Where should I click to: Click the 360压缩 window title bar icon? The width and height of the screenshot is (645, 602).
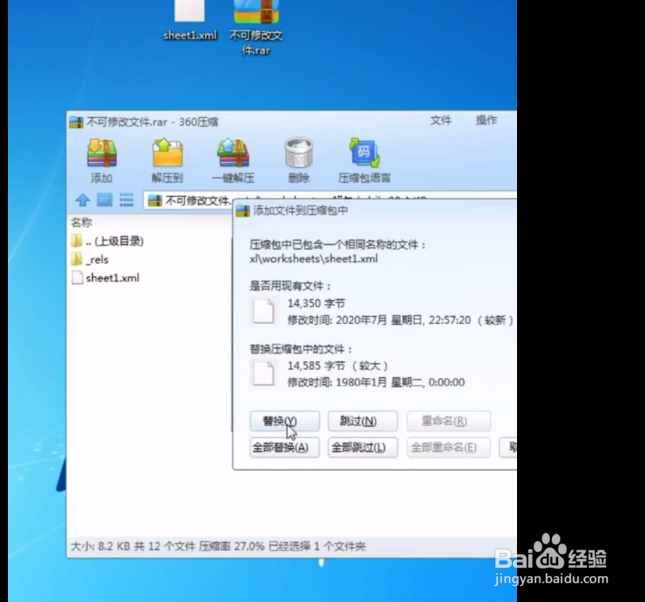coord(76,122)
